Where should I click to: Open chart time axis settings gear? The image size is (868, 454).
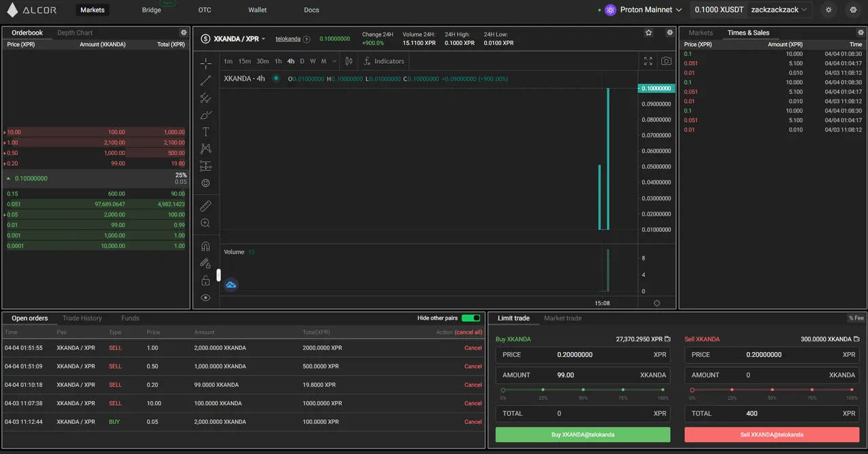(656, 303)
